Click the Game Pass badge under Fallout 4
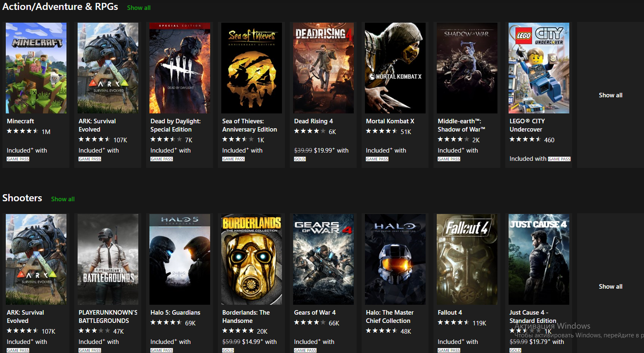644x353 pixels. (449, 351)
